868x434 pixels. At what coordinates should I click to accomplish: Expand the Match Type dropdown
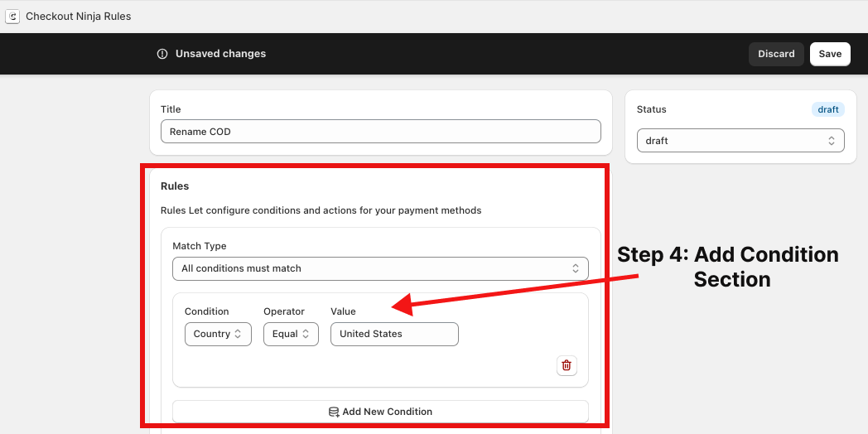(380, 268)
